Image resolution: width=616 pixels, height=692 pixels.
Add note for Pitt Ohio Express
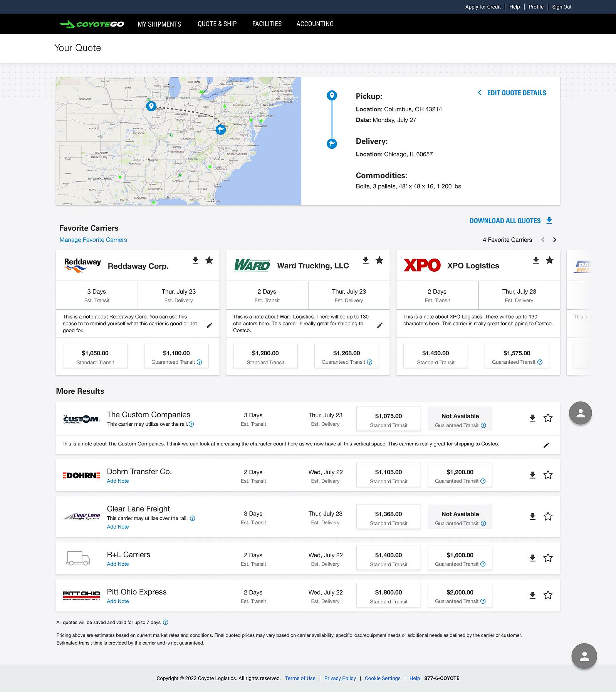(118, 601)
